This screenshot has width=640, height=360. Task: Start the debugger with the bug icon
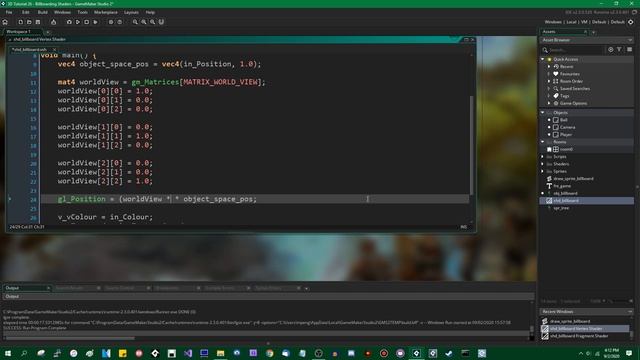(x=69, y=22)
